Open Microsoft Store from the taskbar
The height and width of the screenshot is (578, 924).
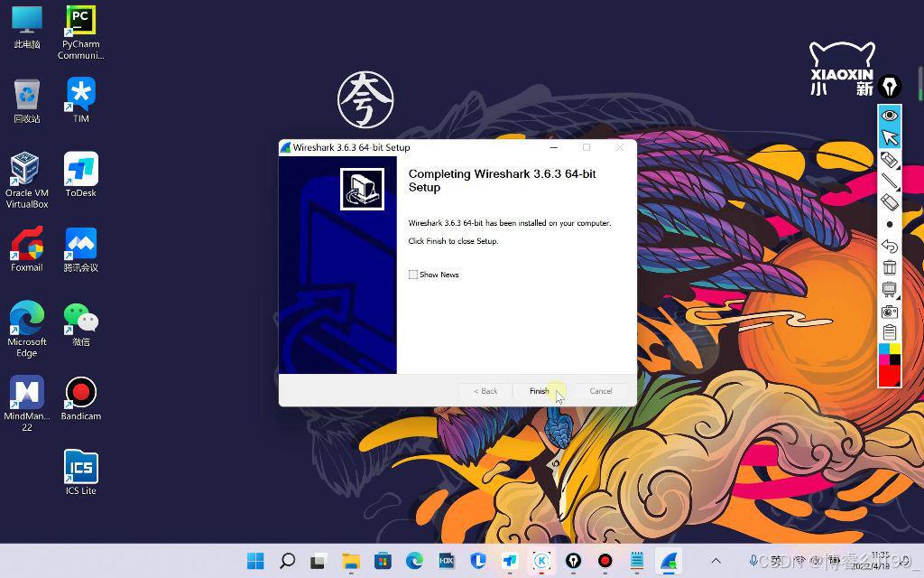[x=383, y=561]
